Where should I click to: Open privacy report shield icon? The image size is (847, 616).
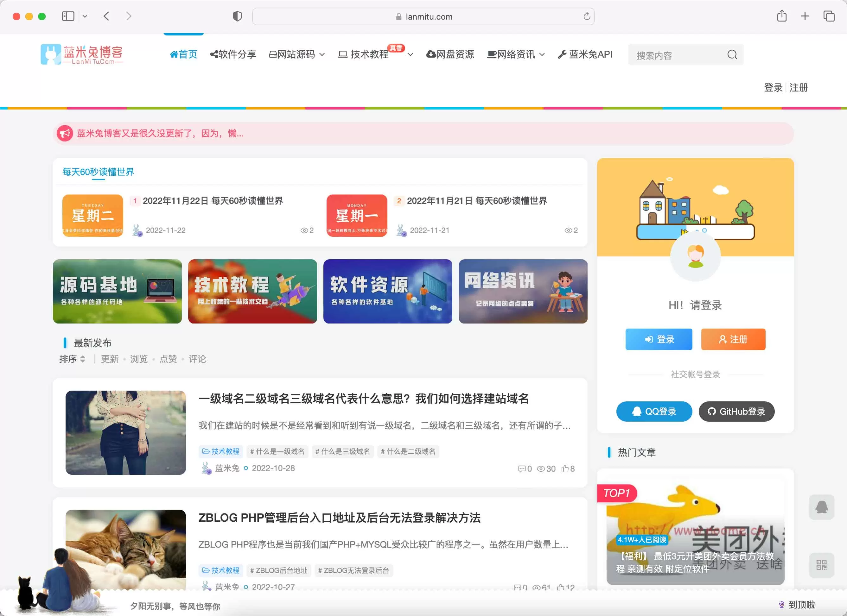pos(237,16)
